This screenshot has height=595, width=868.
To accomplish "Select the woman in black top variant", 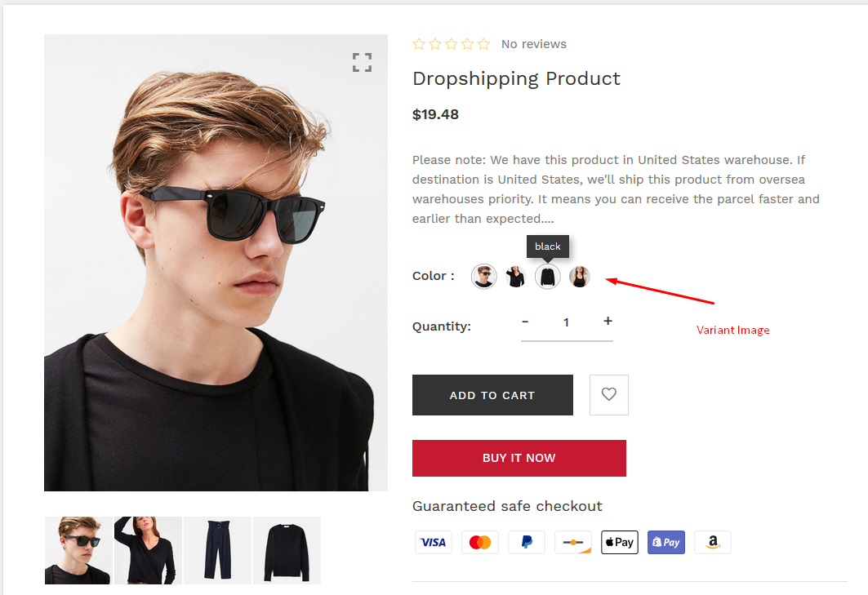I will tap(515, 276).
